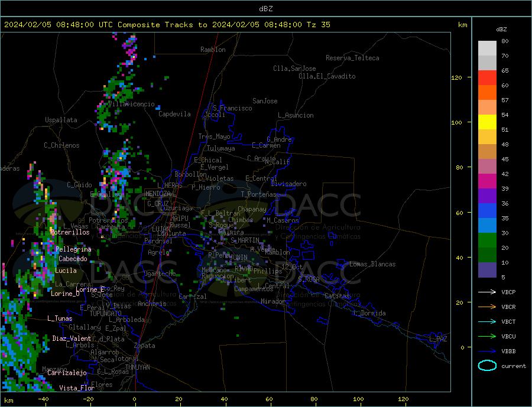Click the 'SanJose' map label
The image size is (532, 407).
[x=265, y=101]
